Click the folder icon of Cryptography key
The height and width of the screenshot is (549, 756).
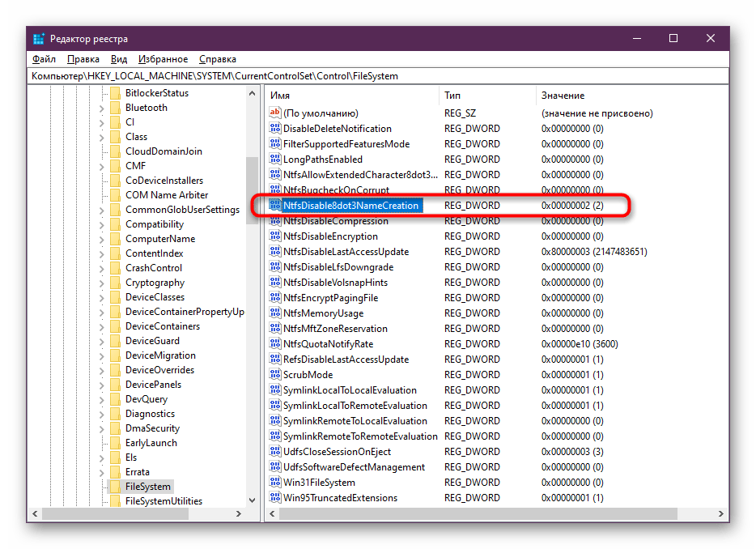115,283
